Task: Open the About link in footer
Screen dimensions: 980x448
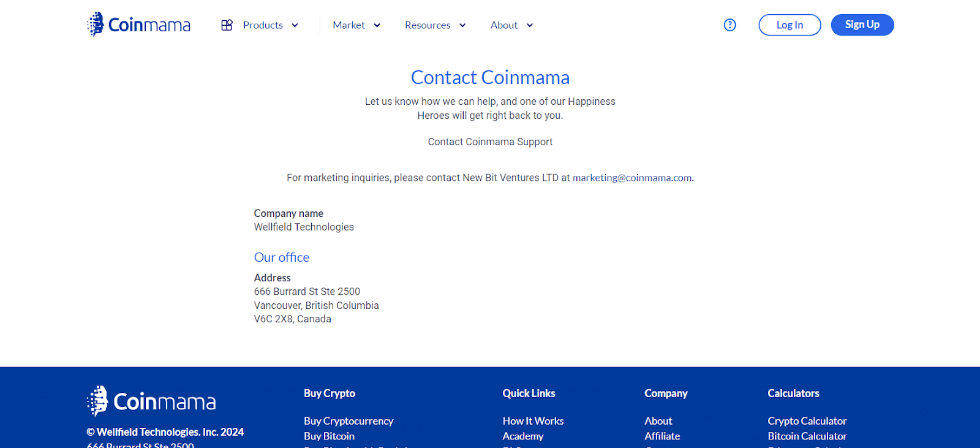Action: point(658,421)
